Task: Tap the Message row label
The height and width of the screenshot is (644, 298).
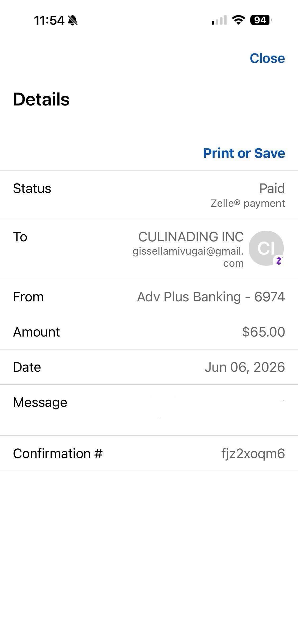Action: pos(40,402)
